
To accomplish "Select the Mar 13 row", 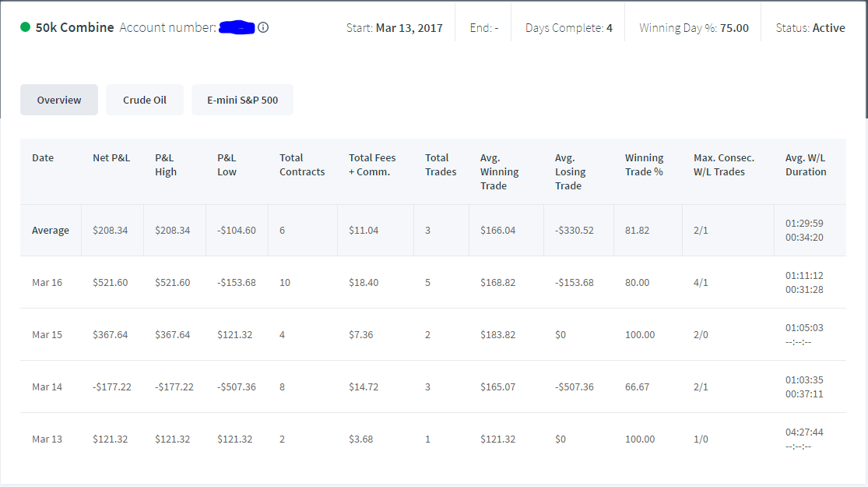I will coord(433,439).
